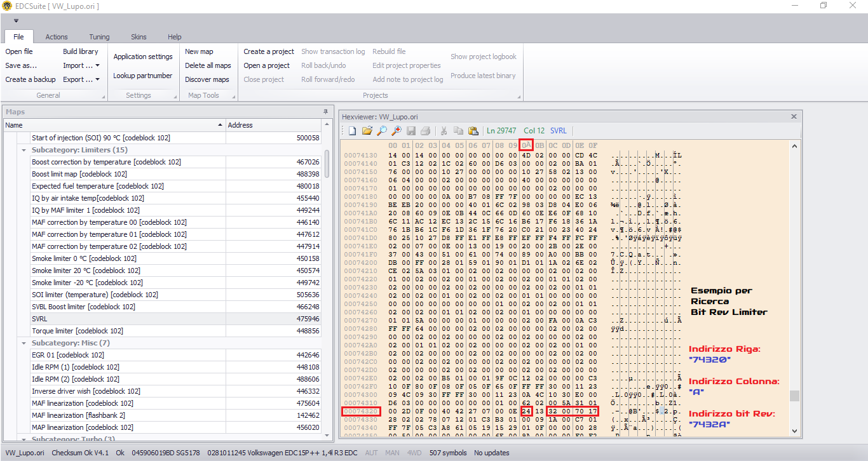Screen dimensions: 868x461
Task: Open the Tuning ribbon tab
Action: [99, 37]
